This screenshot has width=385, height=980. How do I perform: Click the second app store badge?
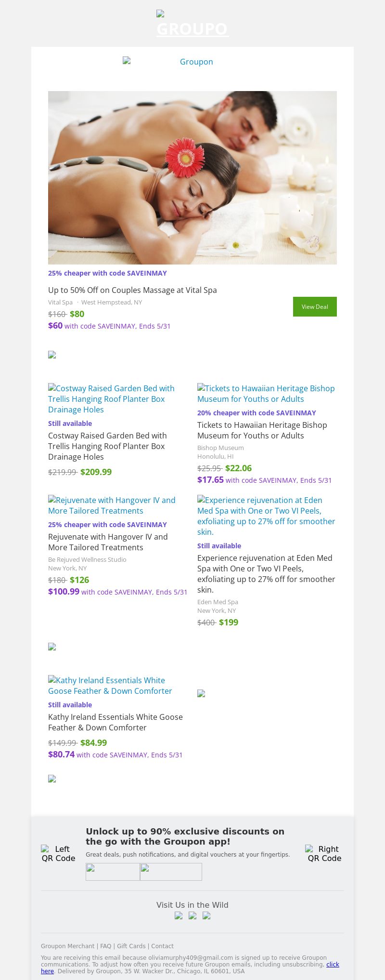pos(171,872)
